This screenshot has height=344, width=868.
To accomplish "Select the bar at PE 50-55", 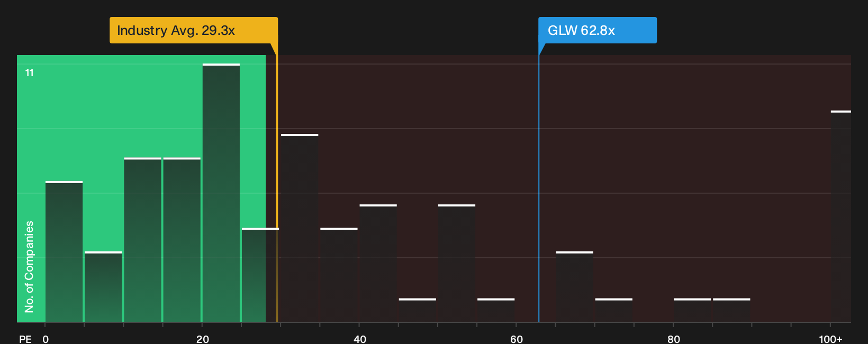I will tap(457, 263).
